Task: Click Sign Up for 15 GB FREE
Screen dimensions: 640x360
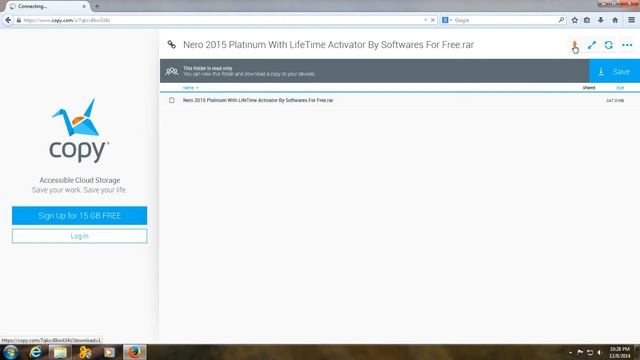Action: [80, 216]
